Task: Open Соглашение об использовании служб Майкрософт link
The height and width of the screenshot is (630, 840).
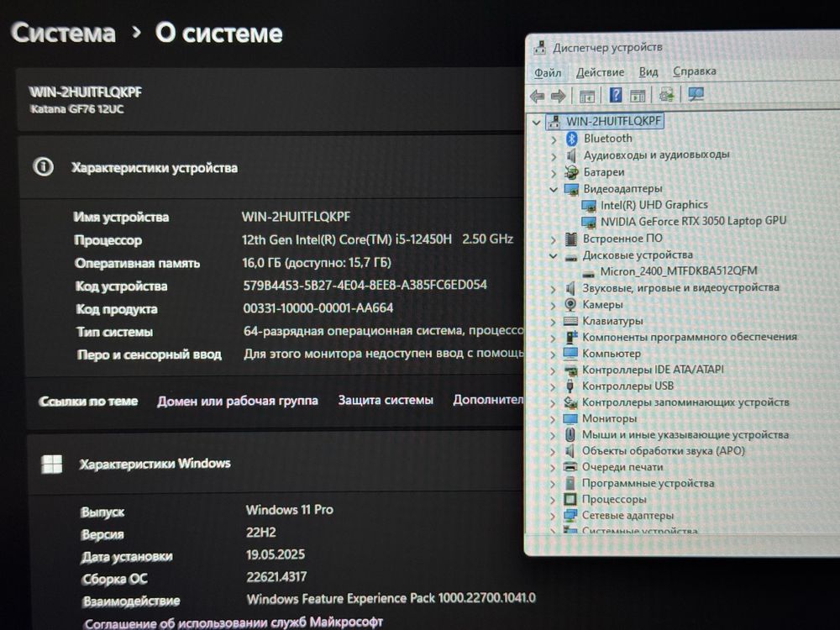Action: click(234, 622)
